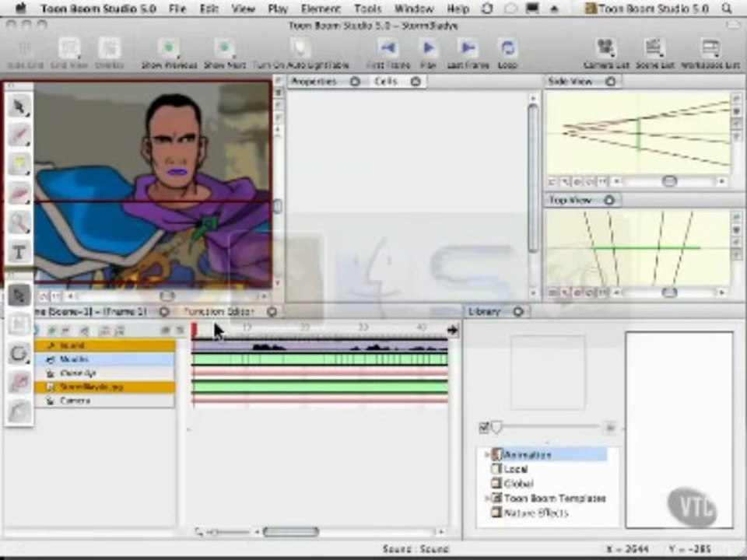Click the scene planning arrow tool
Viewport: 747px width, 560px height.
(19, 296)
